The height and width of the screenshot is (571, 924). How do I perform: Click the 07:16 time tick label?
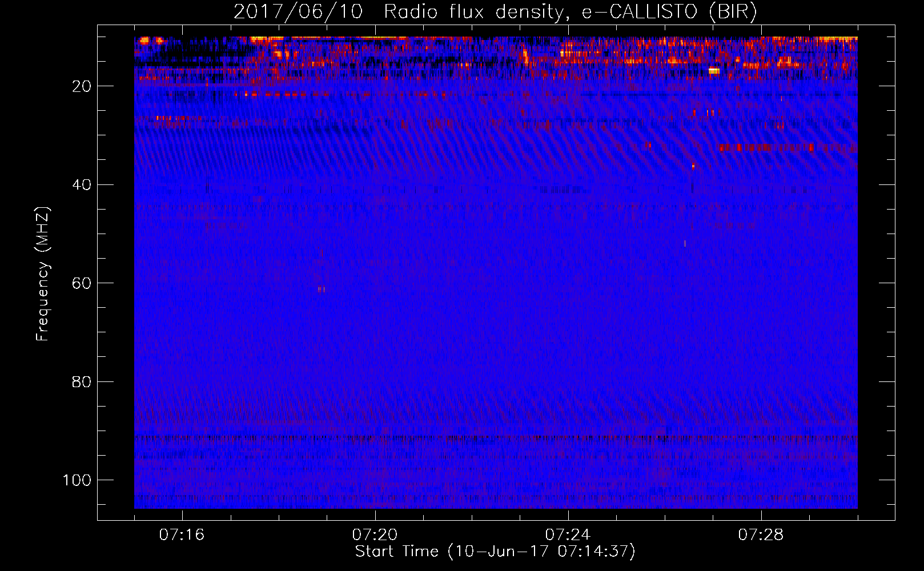coord(182,535)
